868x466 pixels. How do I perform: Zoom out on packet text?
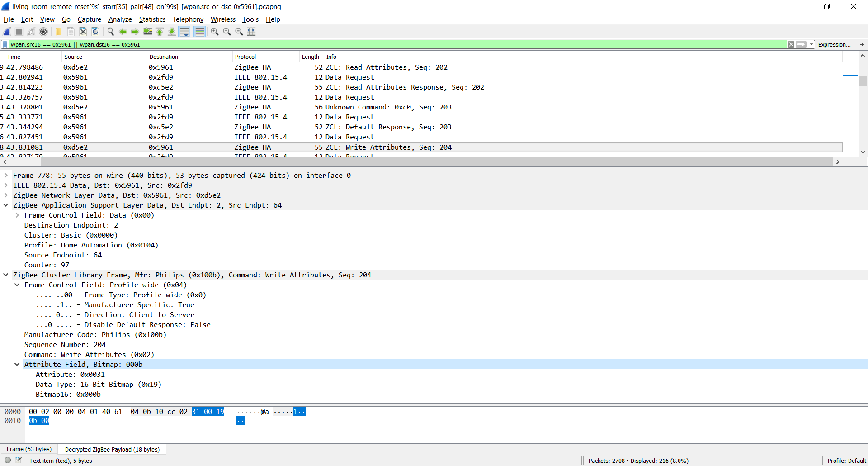pyautogui.click(x=226, y=32)
